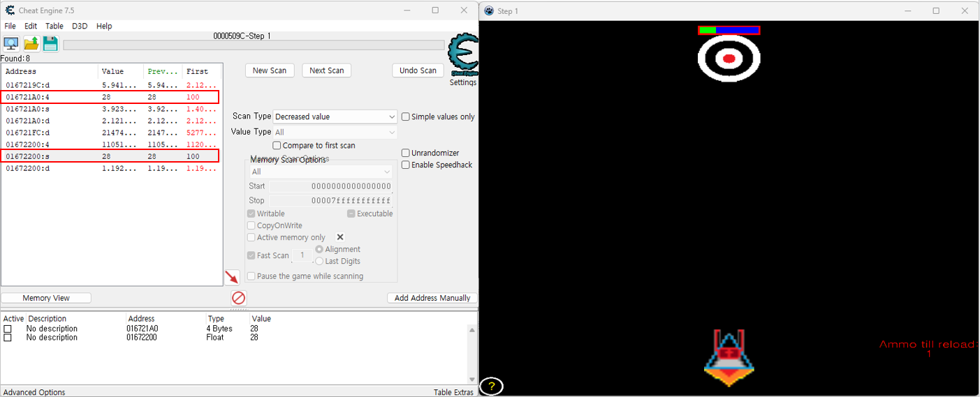
Task: Click the Step 1 window title icon
Action: [489, 10]
